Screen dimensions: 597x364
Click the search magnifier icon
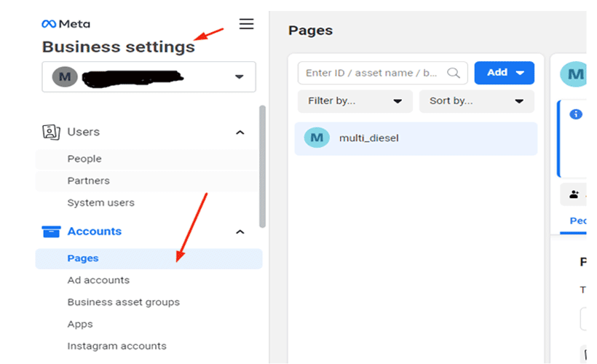[x=454, y=73]
